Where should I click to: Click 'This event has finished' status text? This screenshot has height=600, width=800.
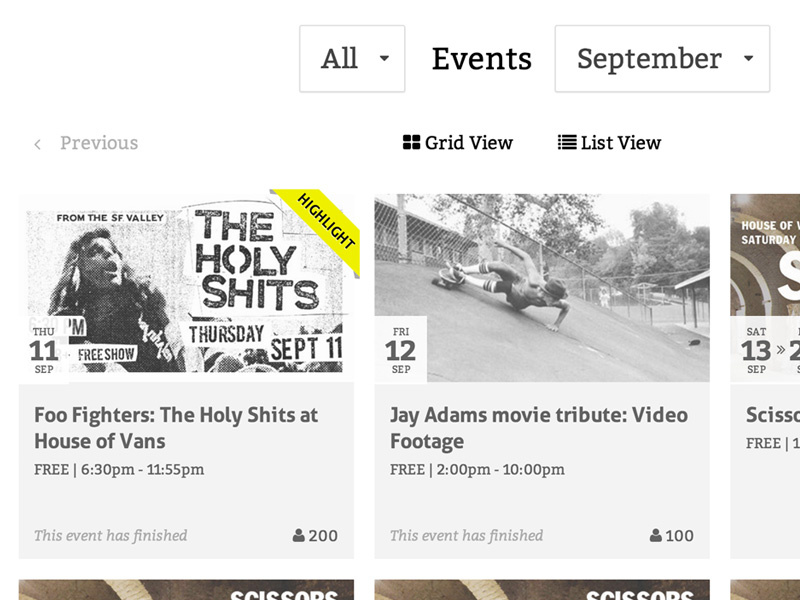point(110,535)
